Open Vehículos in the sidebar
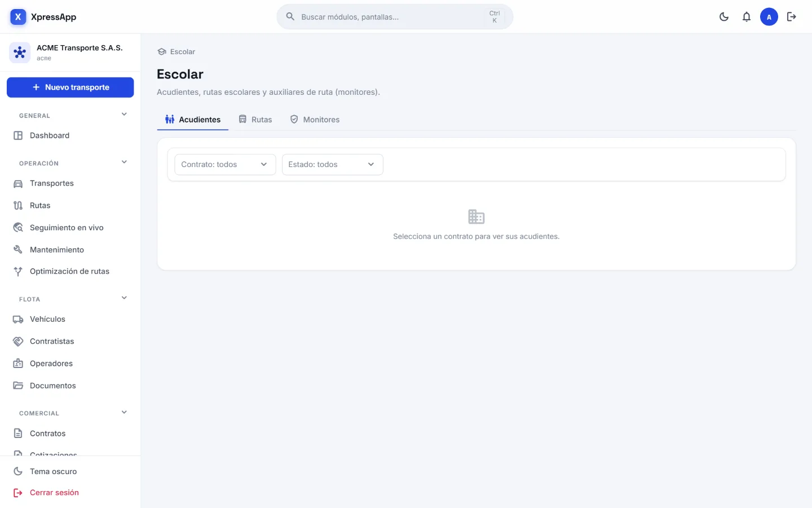The height and width of the screenshot is (508, 812). (x=70, y=319)
